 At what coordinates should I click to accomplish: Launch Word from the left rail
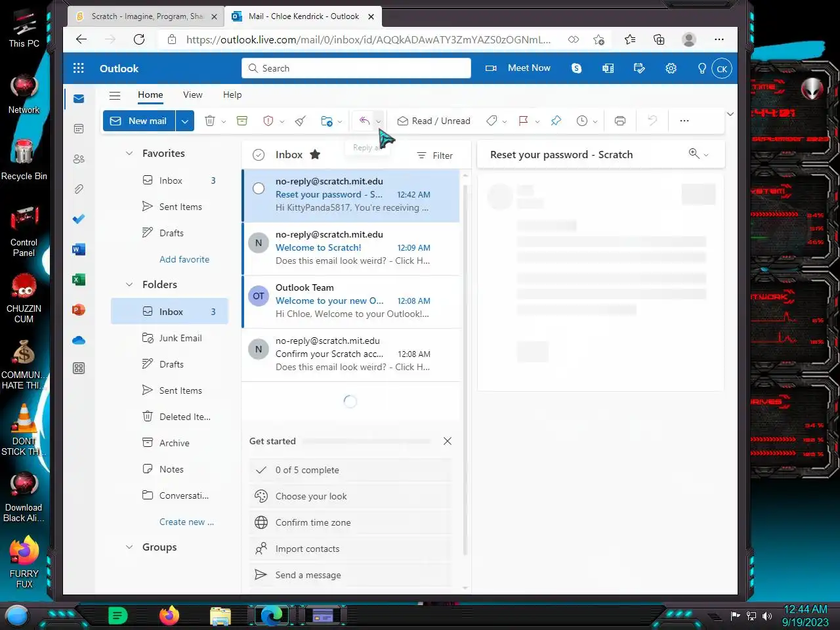click(79, 249)
